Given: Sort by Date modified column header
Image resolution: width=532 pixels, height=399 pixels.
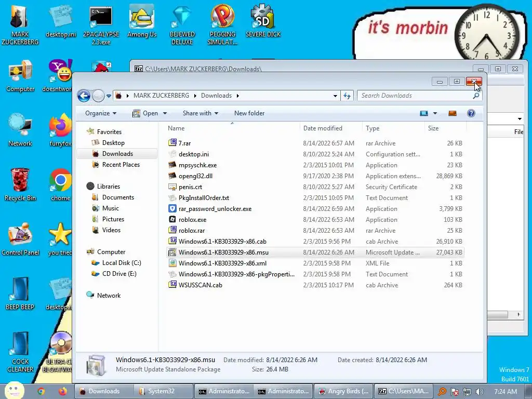Looking at the screenshot, I should point(331,128).
